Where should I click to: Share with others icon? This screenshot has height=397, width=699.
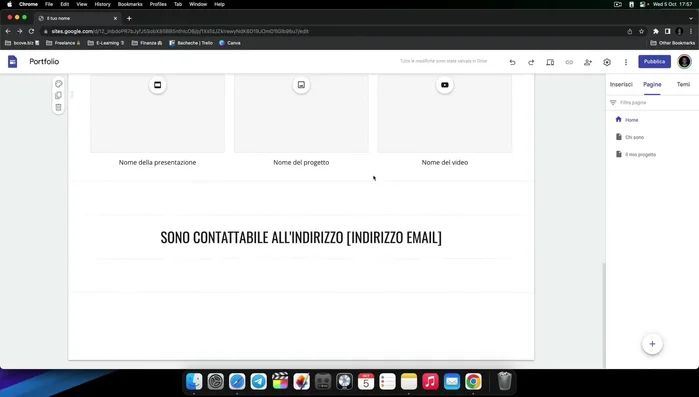[x=588, y=62]
